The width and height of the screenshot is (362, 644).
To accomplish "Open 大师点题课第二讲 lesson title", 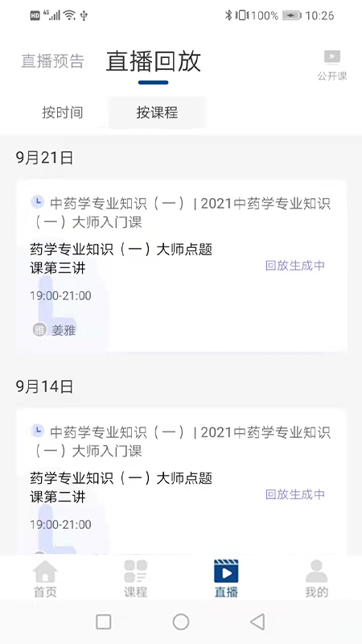I will pos(121,488).
